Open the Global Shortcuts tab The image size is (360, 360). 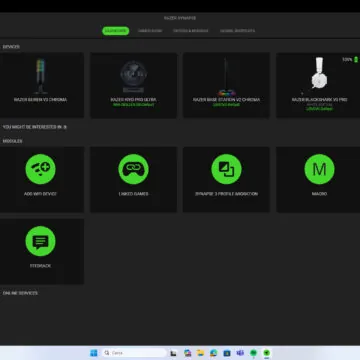[x=237, y=31]
